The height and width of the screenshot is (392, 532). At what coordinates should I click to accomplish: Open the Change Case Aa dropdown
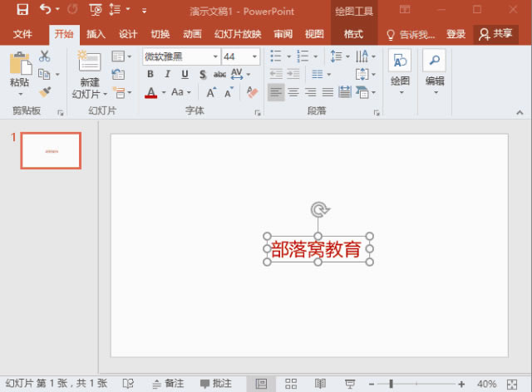[x=181, y=92]
